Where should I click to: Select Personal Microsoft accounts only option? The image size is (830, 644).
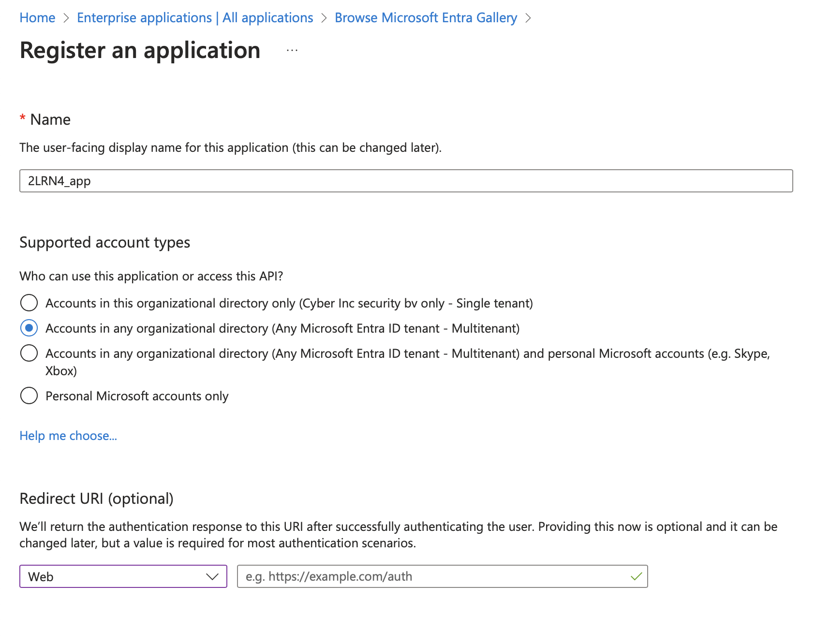point(29,395)
